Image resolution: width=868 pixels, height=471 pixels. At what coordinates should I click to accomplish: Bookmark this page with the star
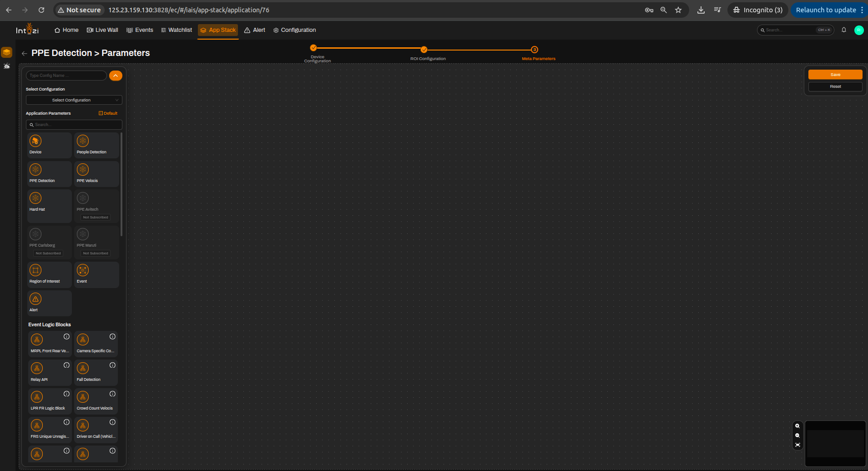(678, 10)
